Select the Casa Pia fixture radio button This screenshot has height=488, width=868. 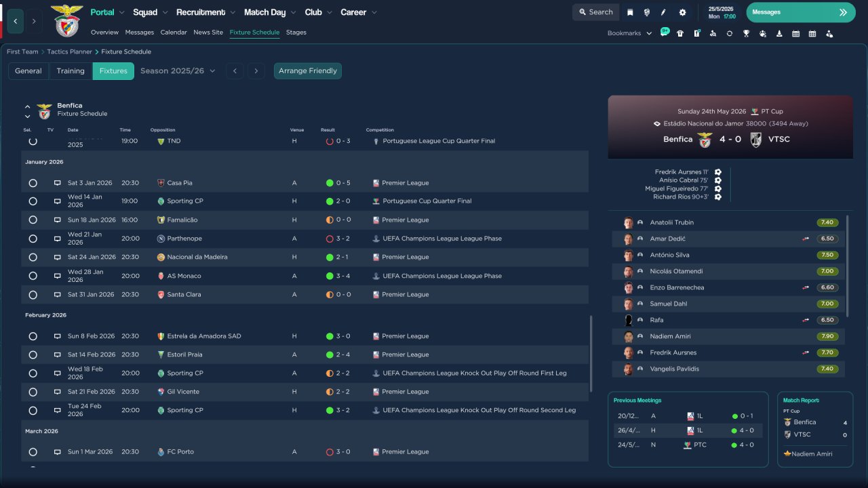tap(33, 183)
